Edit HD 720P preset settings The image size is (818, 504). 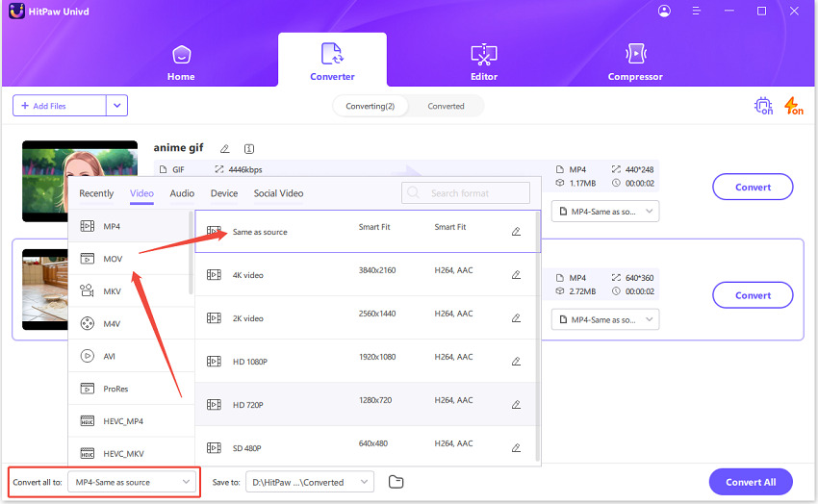point(516,405)
